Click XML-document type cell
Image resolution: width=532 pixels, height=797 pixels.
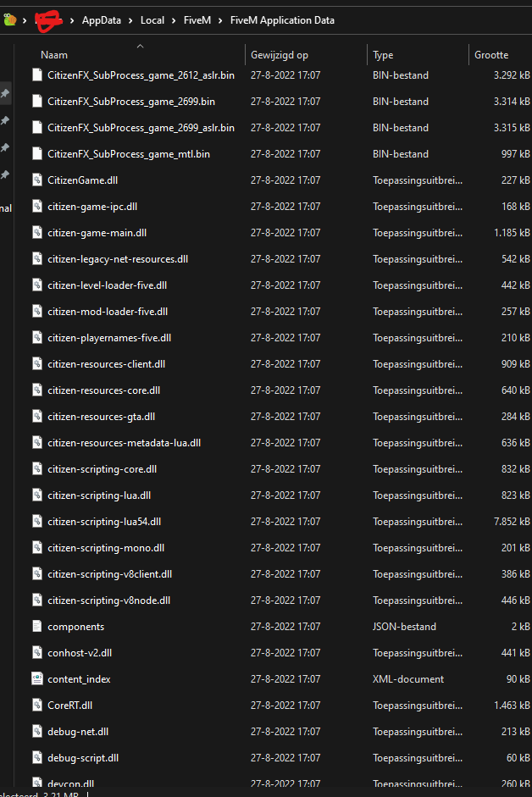coord(408,679)
